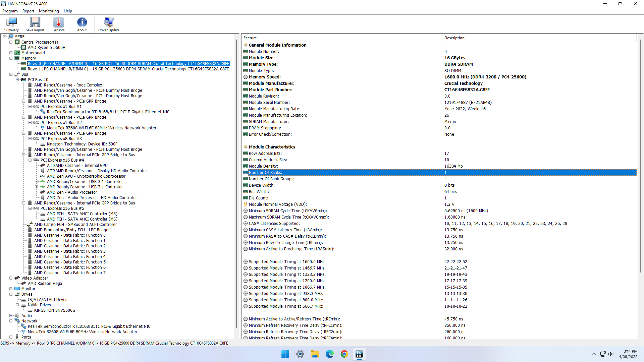Collapse the SER5 root node

click(x=5, y=37)
